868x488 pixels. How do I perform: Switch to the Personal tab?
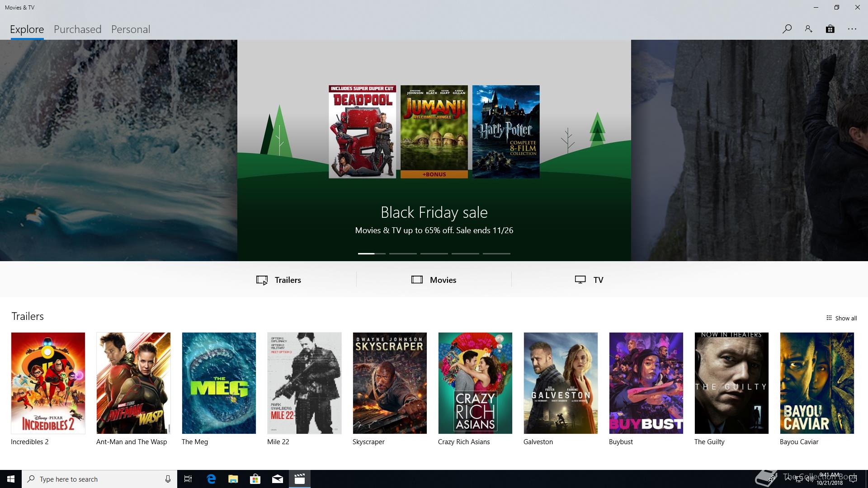point(131,29)
